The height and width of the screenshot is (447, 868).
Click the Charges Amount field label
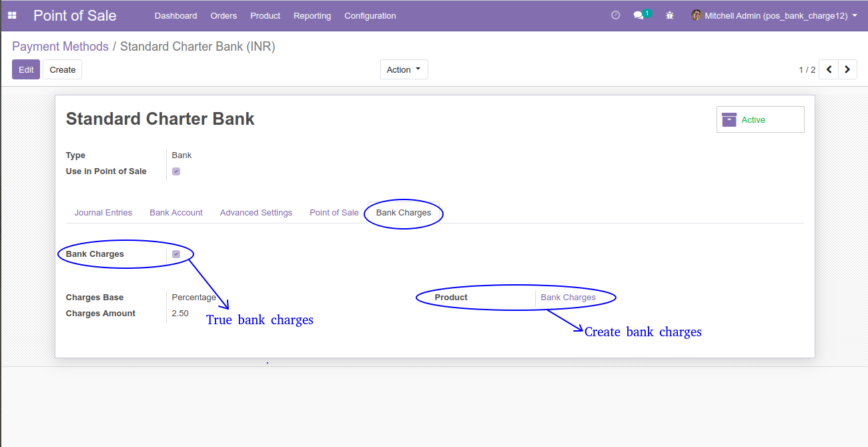[101, 314]
